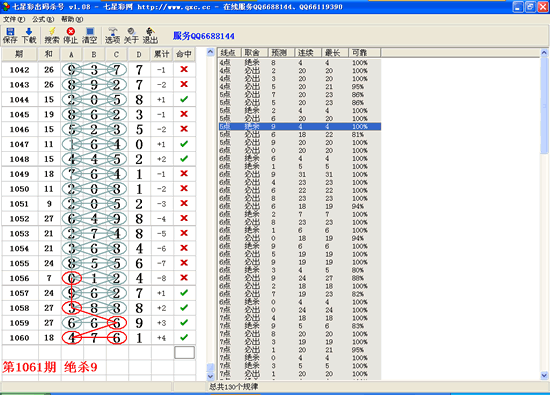Screen dimensions: 550x395
Task: Click the 和 column header
Action: (49, 54)
